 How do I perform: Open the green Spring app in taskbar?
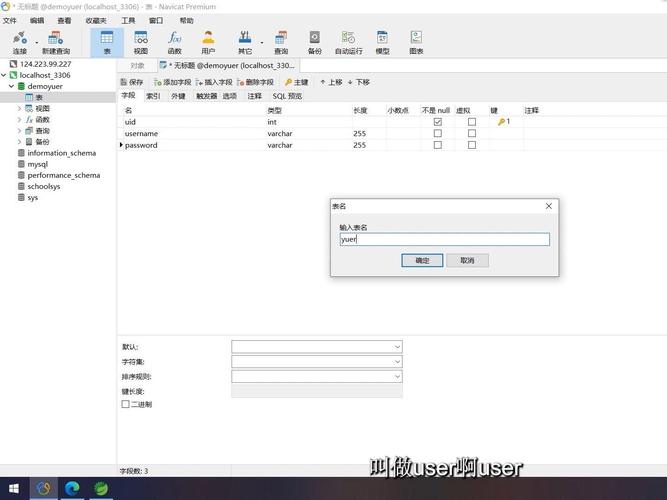pos(100,489)
